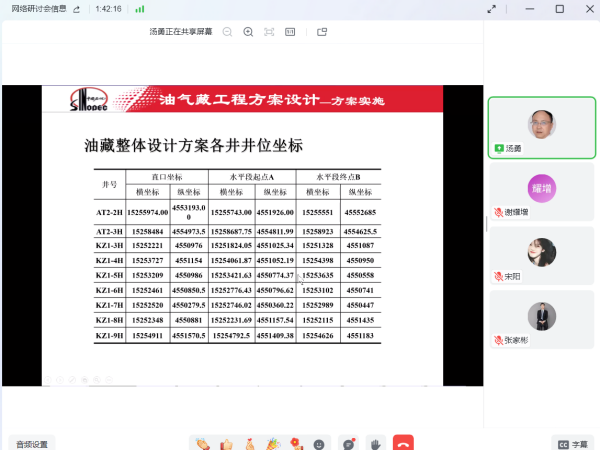Hang up with the red leave button
Screen dimensions: 600x450
click(x=404, y=443)
